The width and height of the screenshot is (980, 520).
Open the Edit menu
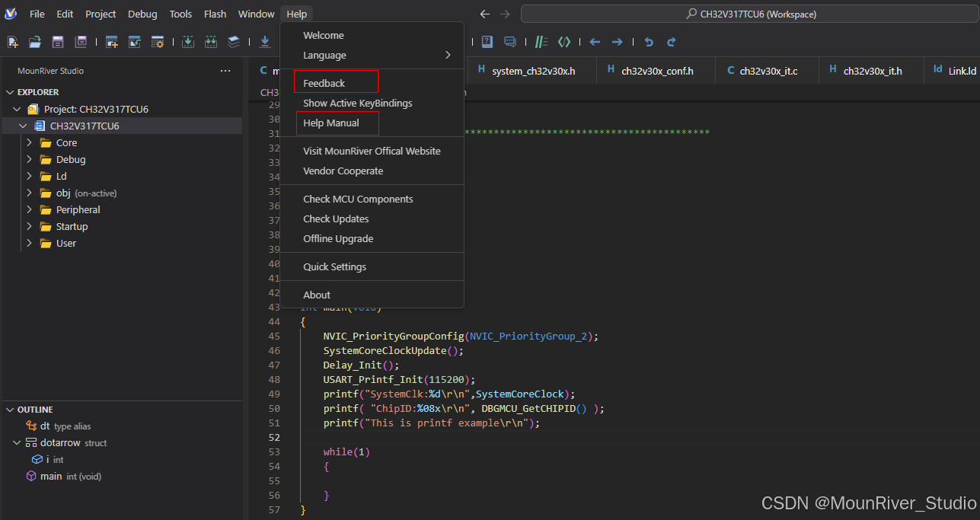pos(65,14)
